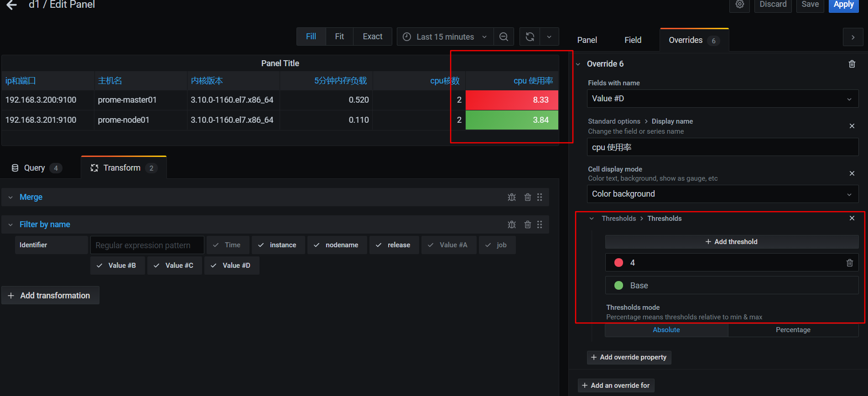This screenshot has width=868, height=396.
Task: Remove the Thresholds override property
Action: 852,218
